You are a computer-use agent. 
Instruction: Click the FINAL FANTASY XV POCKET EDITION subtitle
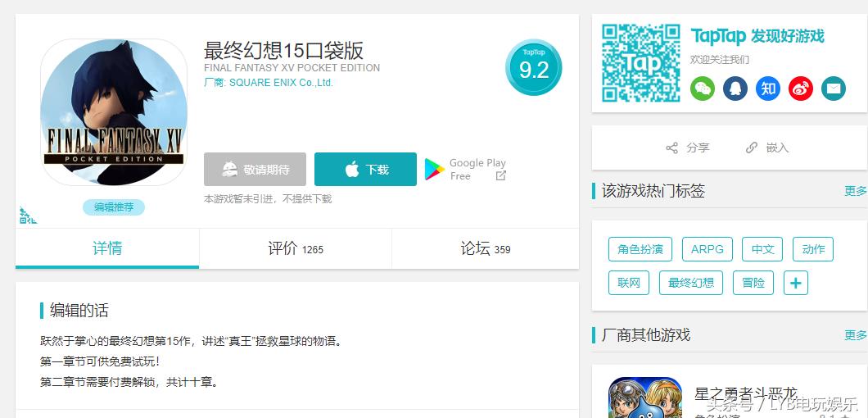coord(292,68)
